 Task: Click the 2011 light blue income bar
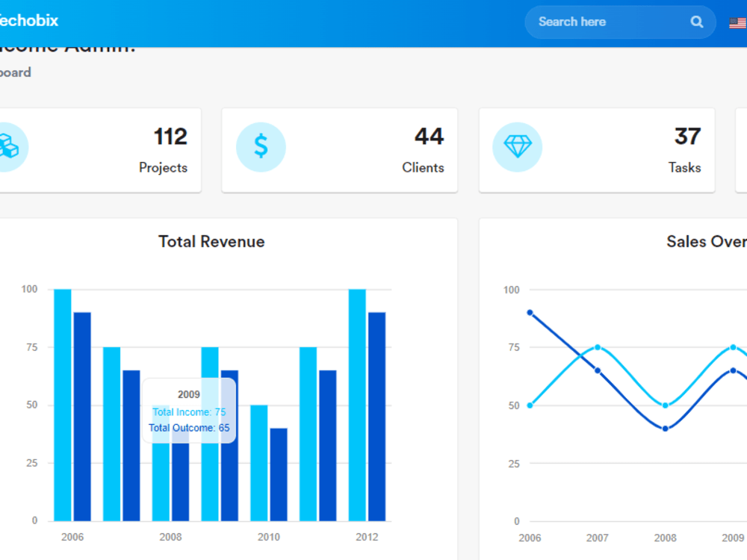(309, 434)
